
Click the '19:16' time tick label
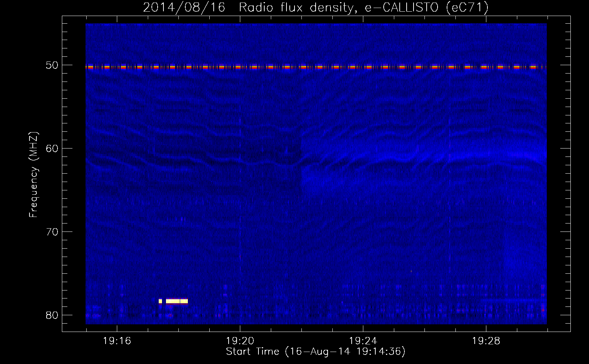click(x=117, y=341)
